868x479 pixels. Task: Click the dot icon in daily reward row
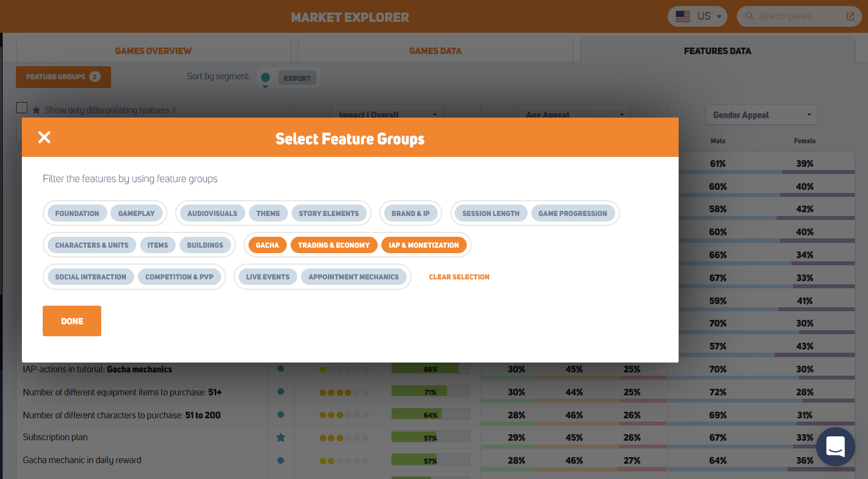pos(281,460)
